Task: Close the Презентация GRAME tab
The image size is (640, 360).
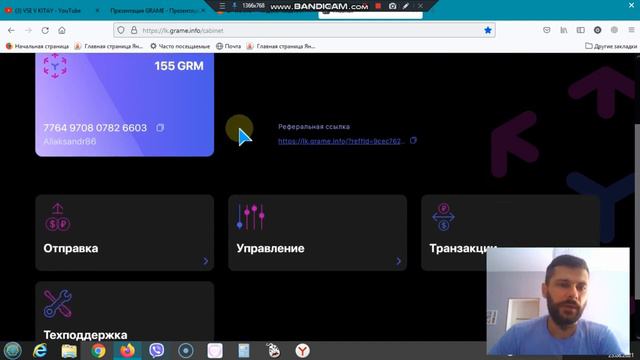Action: tap(203, 11)
